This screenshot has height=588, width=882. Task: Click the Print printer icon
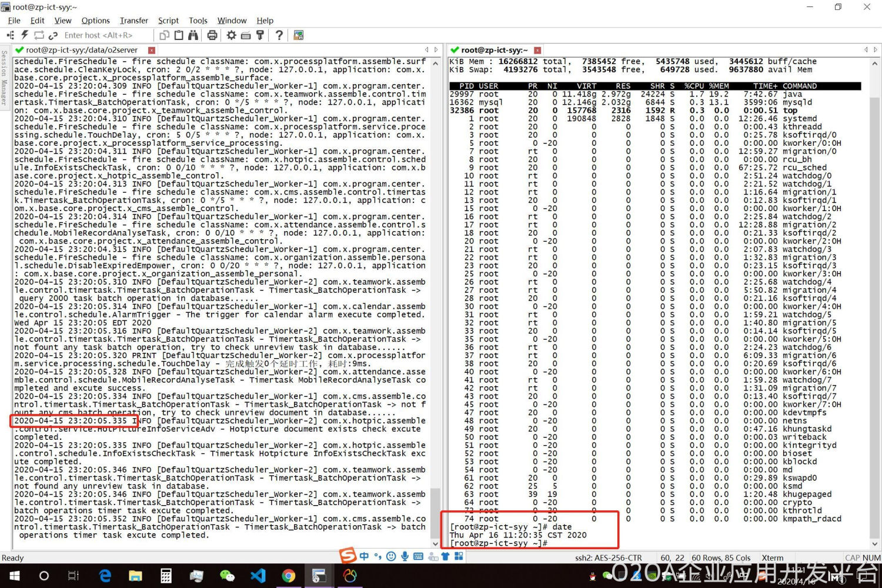[x=212, y=35]
